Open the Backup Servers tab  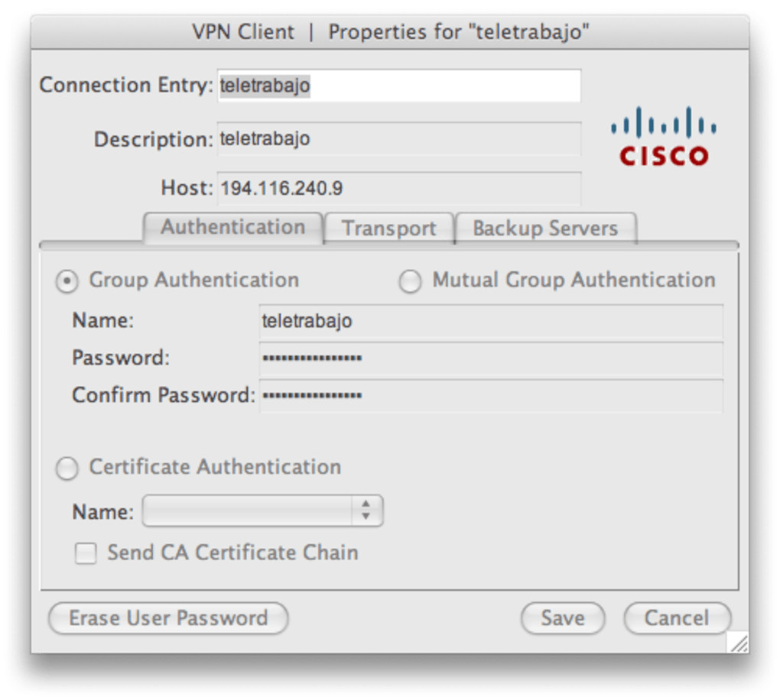coord(545,228)
